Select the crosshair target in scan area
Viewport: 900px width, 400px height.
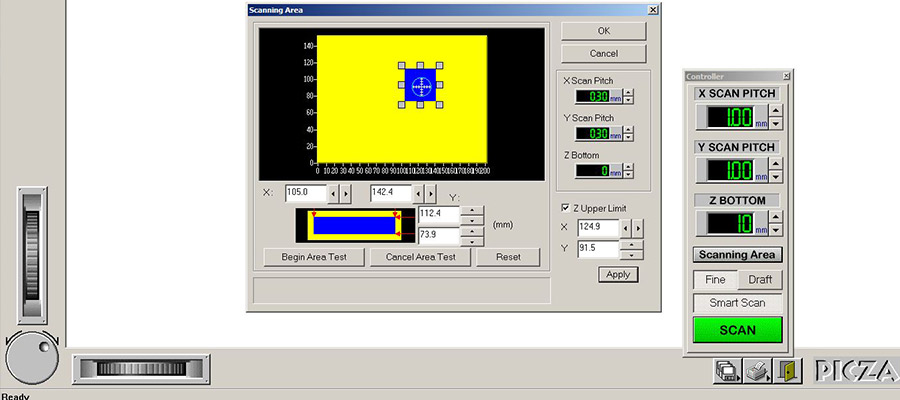[421, 85]
